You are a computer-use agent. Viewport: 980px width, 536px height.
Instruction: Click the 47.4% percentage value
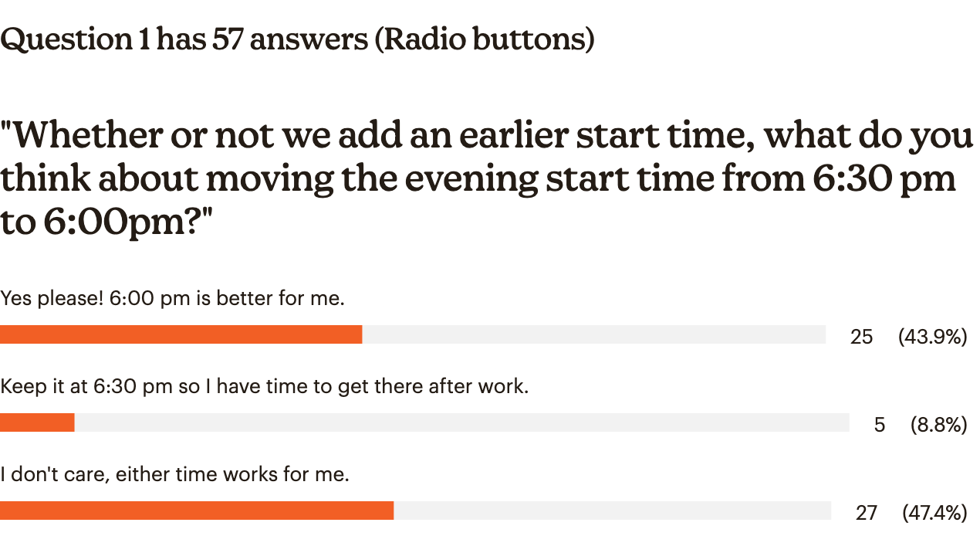935,513
